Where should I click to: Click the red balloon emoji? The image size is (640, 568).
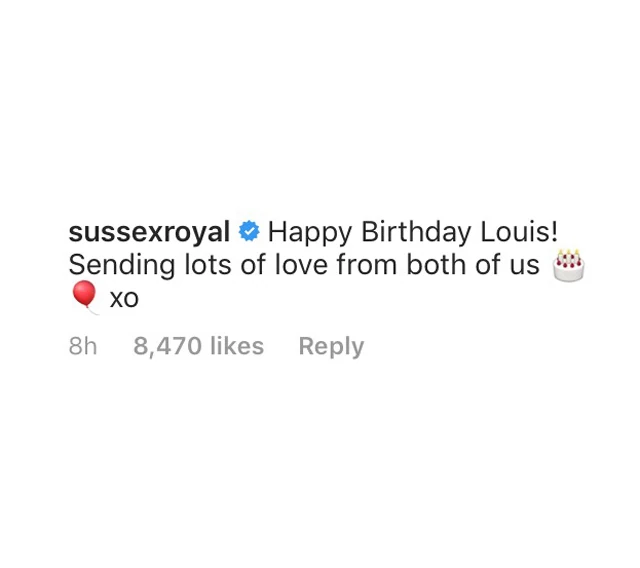coord(84,297)
